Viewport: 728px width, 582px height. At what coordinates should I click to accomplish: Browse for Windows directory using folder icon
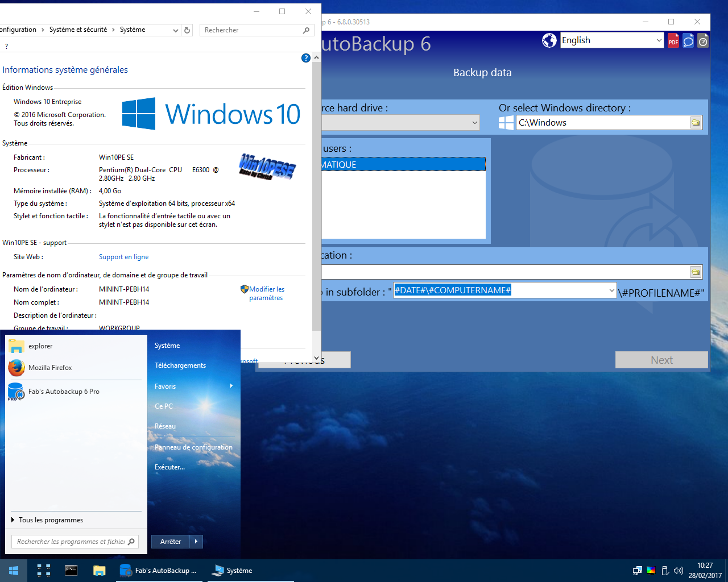pyautogui.click(x=696, y=123)
